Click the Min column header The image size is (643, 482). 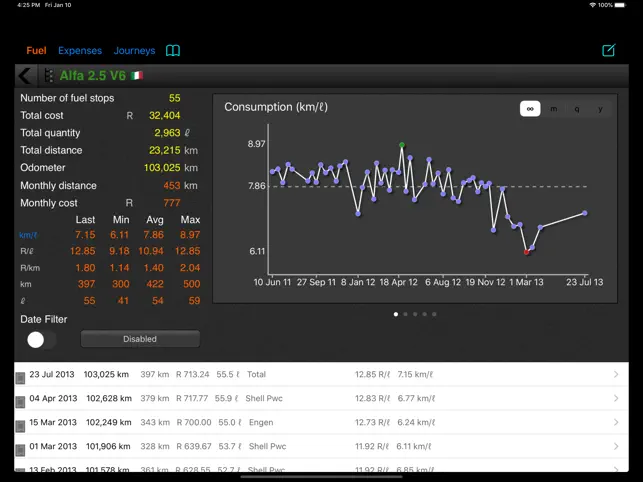click(121, 220)
